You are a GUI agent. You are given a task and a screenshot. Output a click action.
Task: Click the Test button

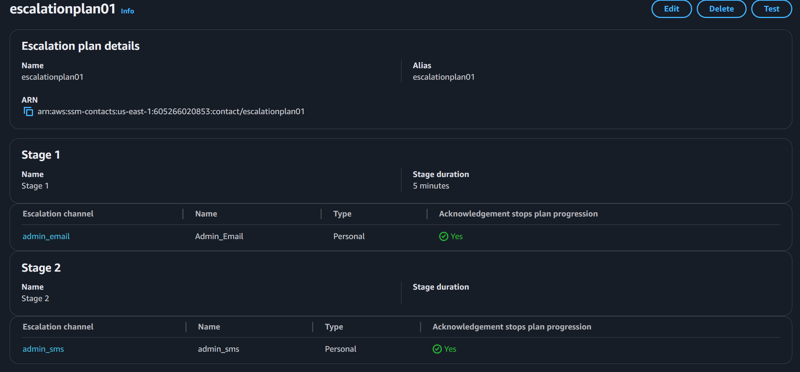[771, 9]
